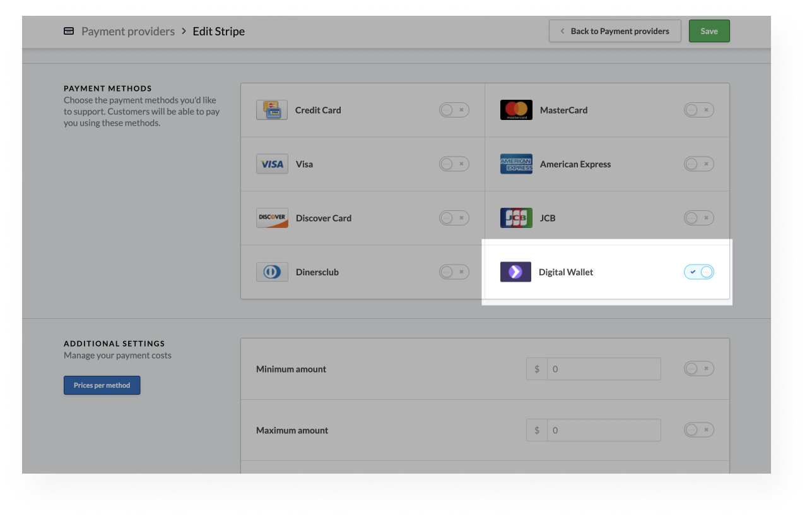Click the American Express logo icon
Screen dimensions: 812x521
(516, 164)
